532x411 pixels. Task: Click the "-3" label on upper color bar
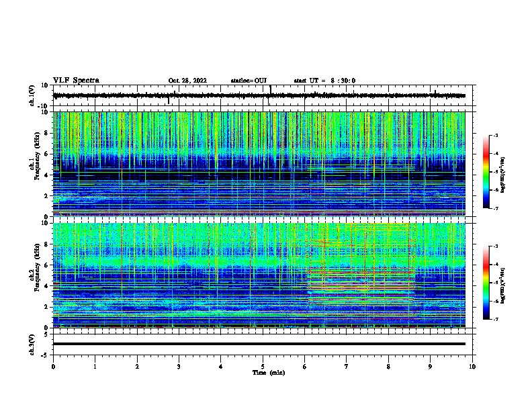coord(496,135)
